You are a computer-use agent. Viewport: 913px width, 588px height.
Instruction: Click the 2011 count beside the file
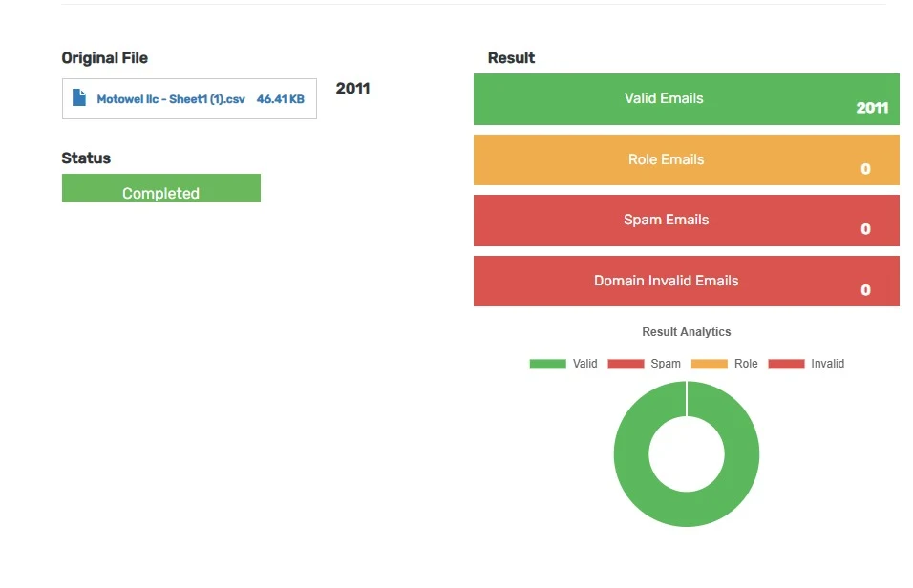click(x=352, y=89)
